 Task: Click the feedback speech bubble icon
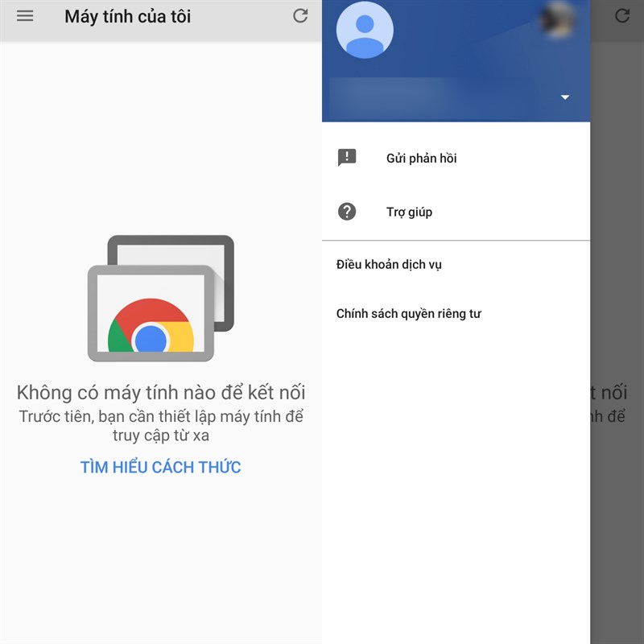(347, 158)
